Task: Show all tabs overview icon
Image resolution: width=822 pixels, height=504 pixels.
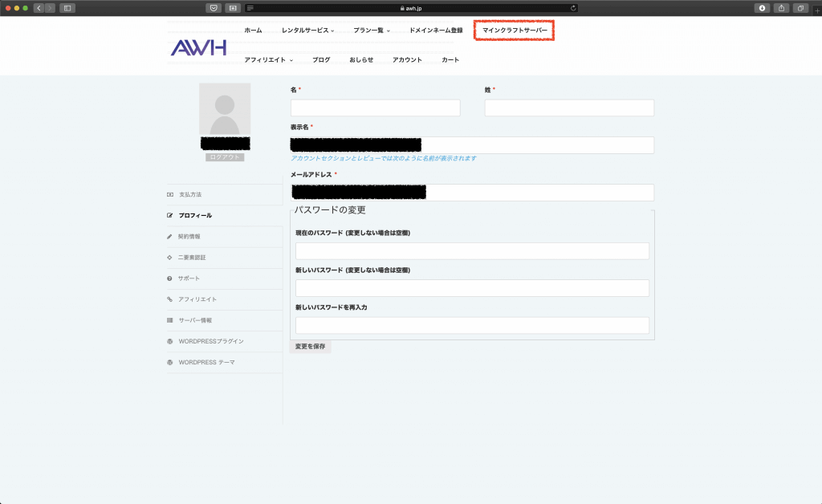Action: (x=800, y=8)
